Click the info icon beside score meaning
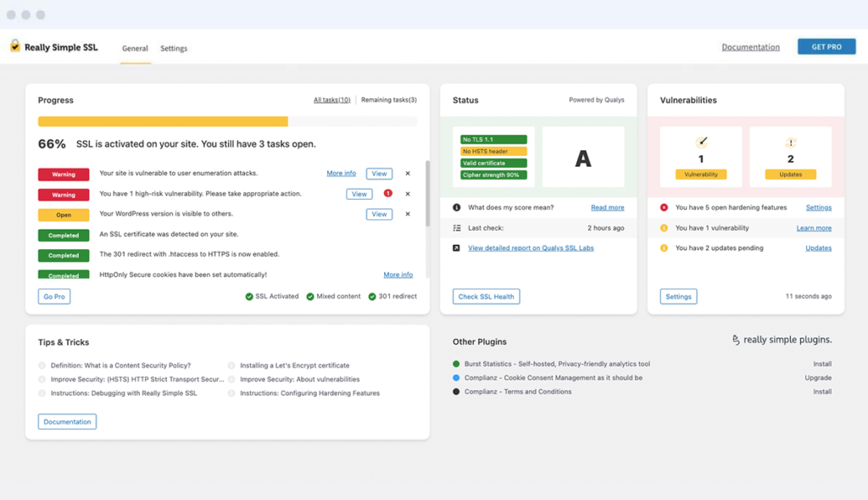The image size is (868, 500). 457,208
